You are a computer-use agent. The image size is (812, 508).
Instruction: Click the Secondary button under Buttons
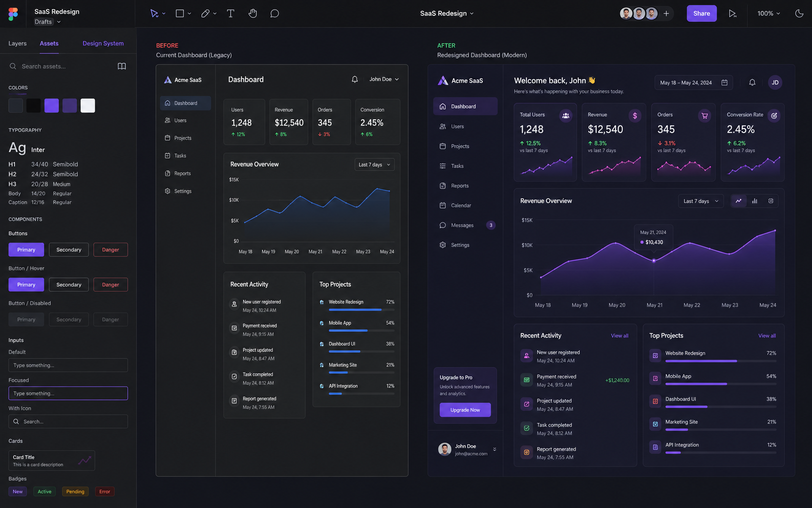coord(69,250)
